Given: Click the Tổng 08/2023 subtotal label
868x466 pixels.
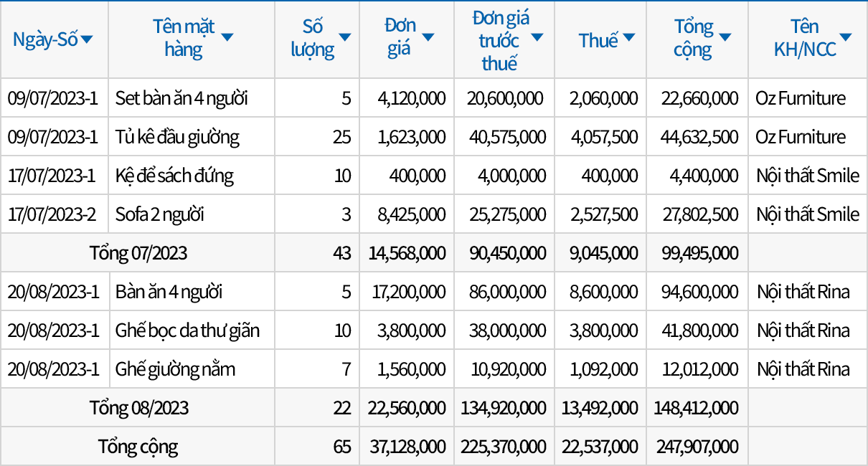Looking at the screenshot, I should [138, 408].
